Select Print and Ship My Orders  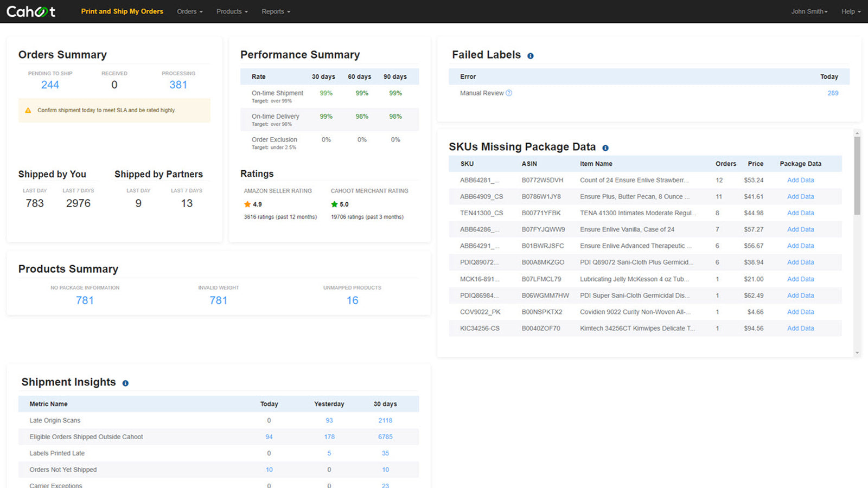pos(122,11)
